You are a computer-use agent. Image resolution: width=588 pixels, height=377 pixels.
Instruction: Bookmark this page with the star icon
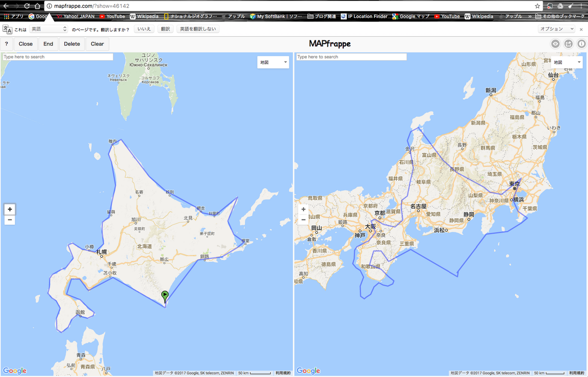537,6
